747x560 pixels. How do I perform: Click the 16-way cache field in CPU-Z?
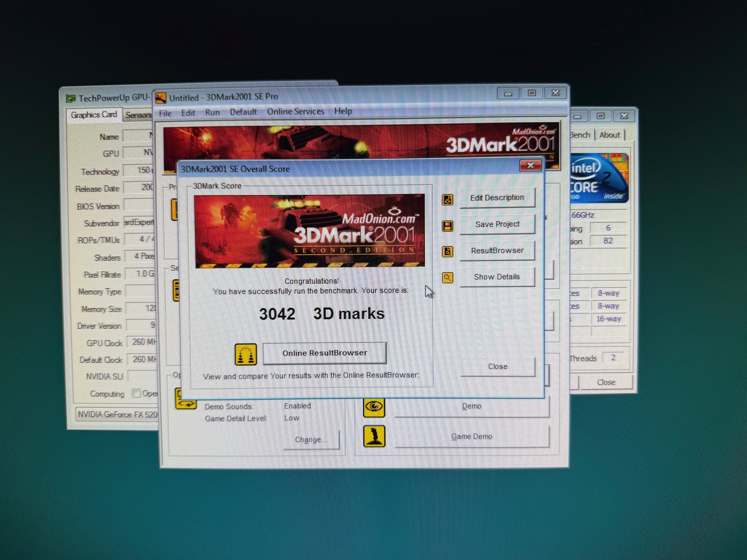coord(608,319)
